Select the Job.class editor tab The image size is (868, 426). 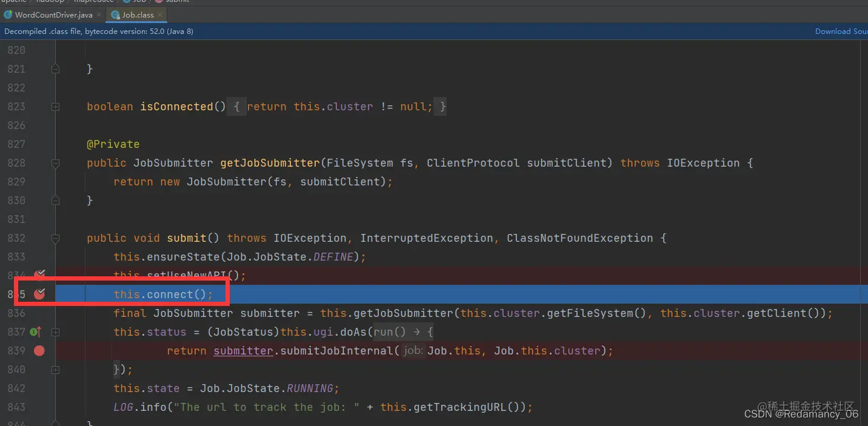137,15
